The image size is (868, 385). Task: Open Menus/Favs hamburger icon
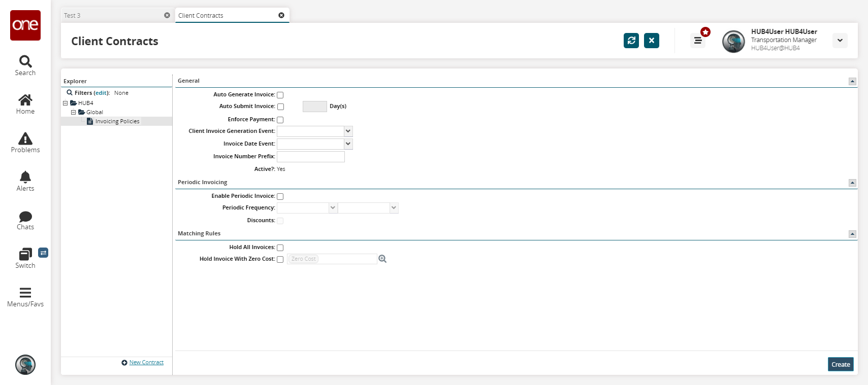(x=25, y=293)
